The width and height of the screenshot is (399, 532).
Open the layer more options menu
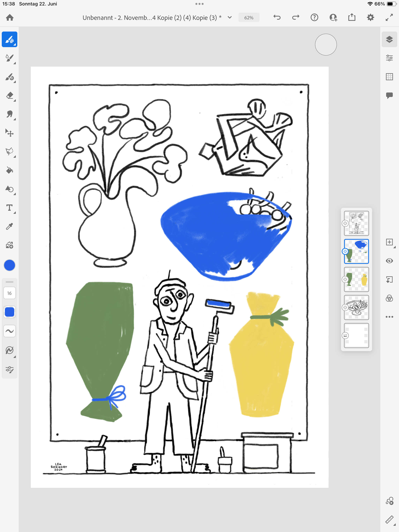(389, 317)
